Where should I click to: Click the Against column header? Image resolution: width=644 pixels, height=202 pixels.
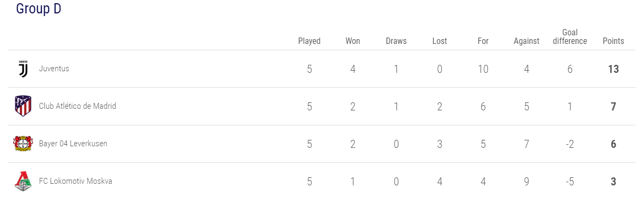coord(527,41)
